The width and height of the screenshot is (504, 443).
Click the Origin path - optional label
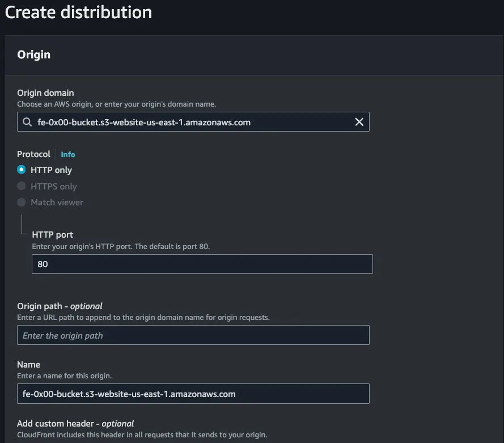pyautogui.click(x=60, y=306)
